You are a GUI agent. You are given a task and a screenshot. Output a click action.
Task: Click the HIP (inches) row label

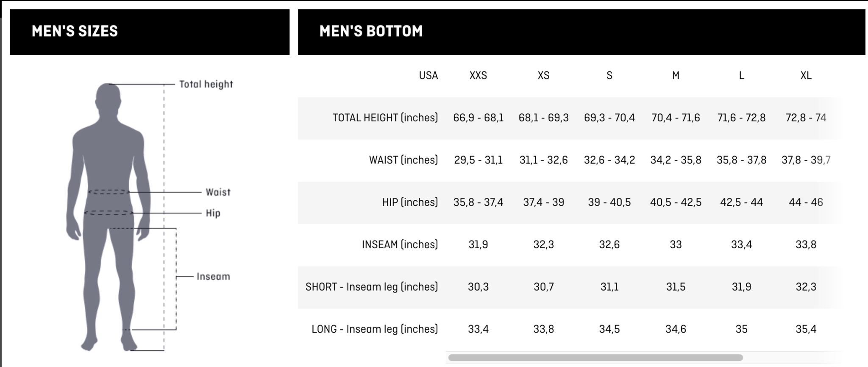coord(410,202)
